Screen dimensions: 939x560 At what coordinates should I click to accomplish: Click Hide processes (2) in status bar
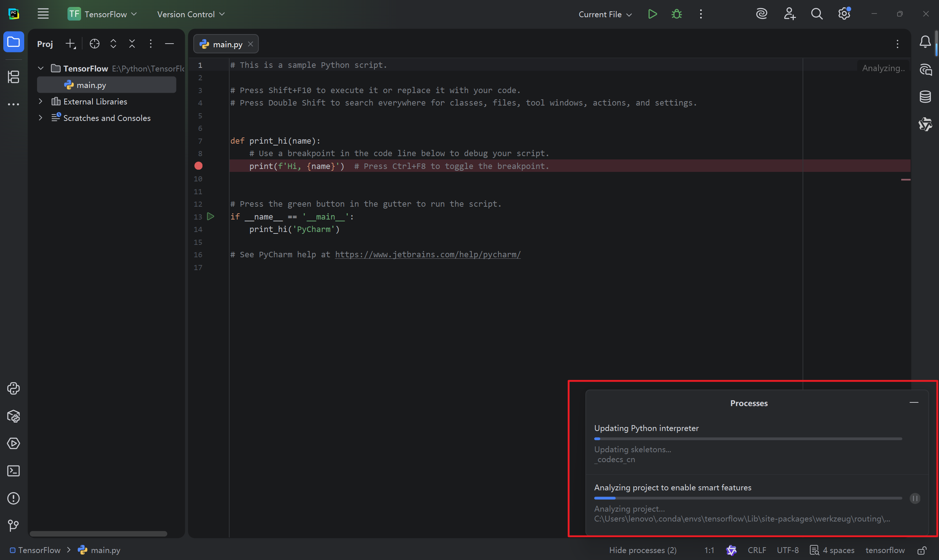point(643,550)
